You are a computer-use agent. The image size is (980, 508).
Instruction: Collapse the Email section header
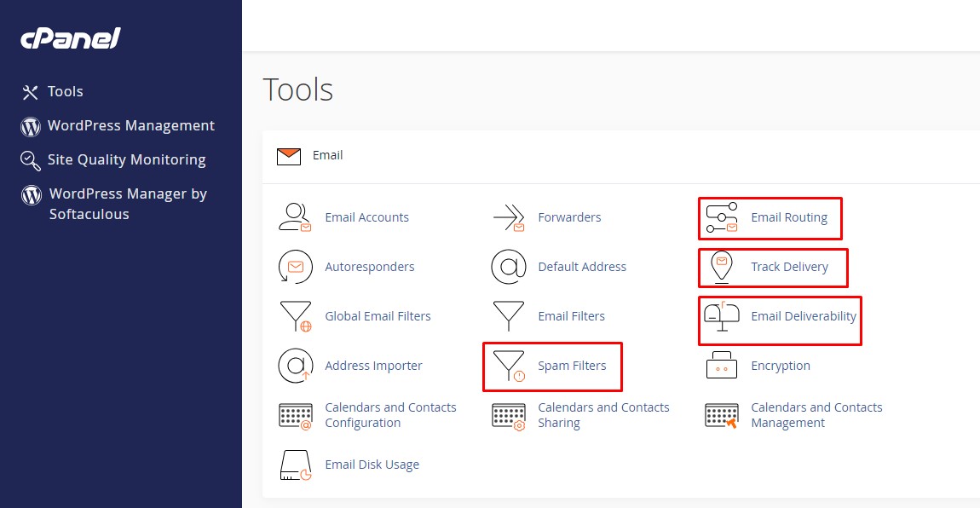tap(328, 155)
